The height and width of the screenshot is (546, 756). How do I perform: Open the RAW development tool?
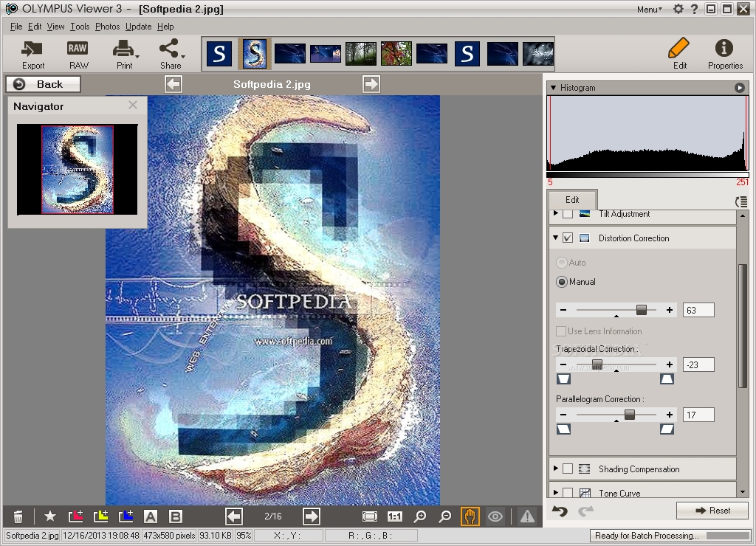click(78, 55)
